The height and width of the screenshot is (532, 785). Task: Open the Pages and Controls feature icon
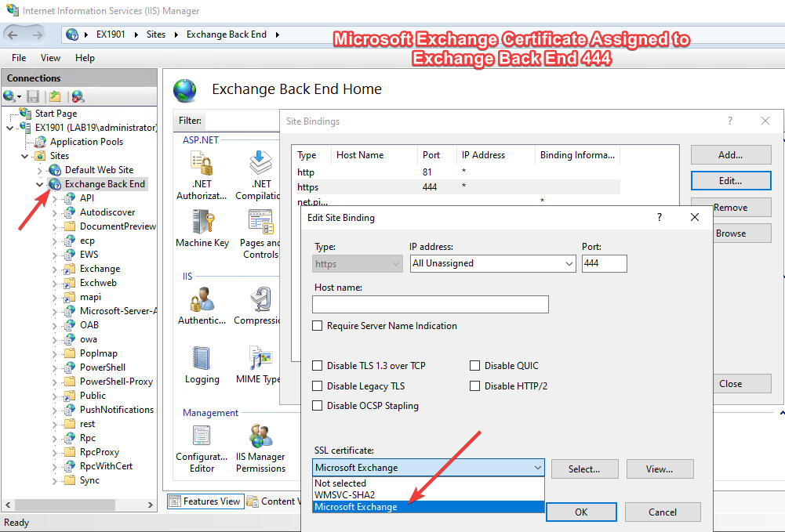(261, 222)
